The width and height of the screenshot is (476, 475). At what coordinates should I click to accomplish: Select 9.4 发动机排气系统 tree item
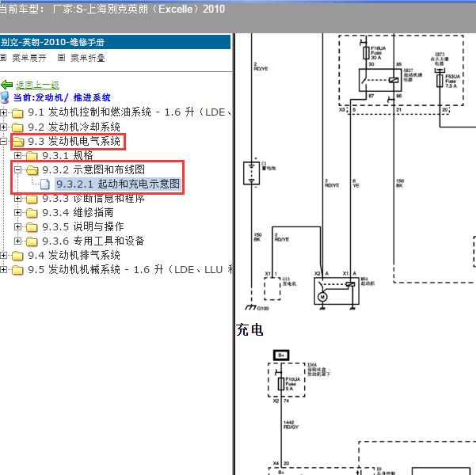(74, 255)
